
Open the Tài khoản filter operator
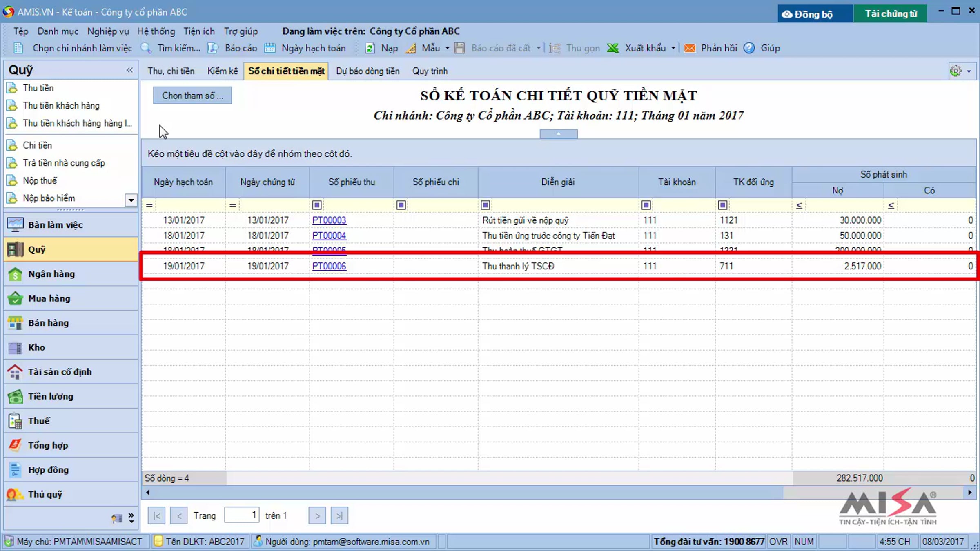point(646,205)
